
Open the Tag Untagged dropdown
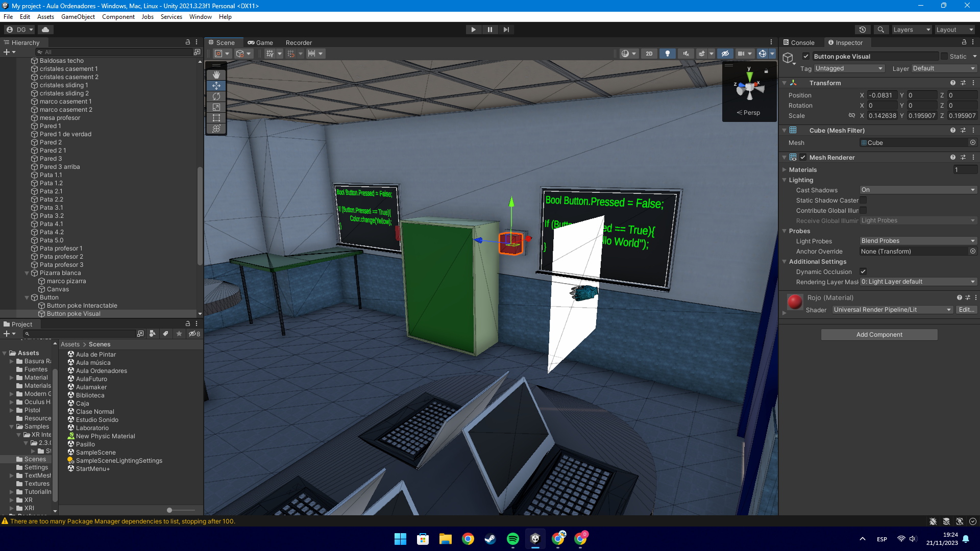tap(849, 68)
